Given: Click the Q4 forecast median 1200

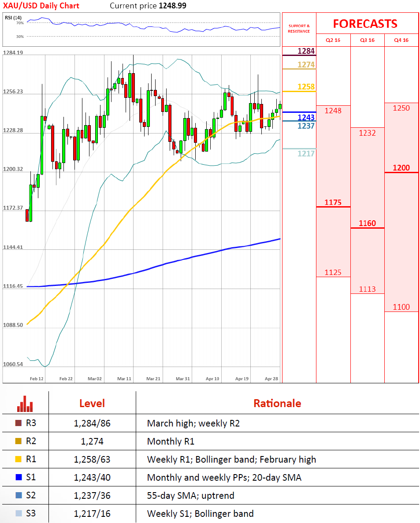Looking at the screenshot, I should (x=401, y=168).
